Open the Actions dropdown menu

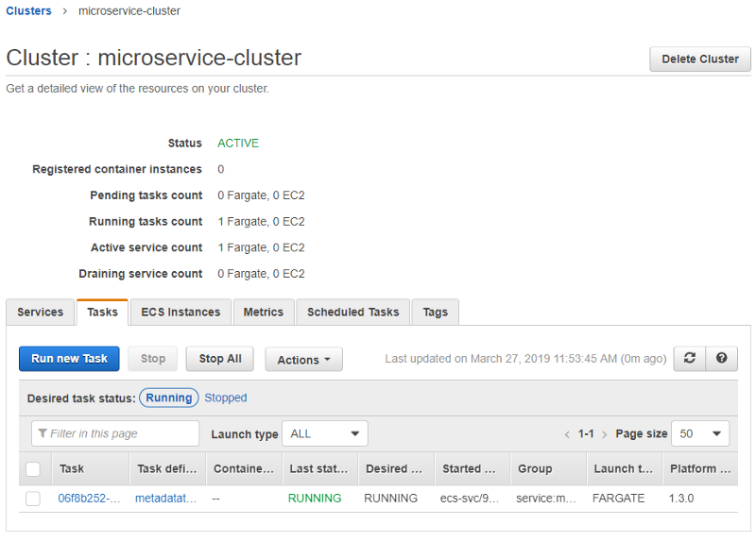(303, 360)
